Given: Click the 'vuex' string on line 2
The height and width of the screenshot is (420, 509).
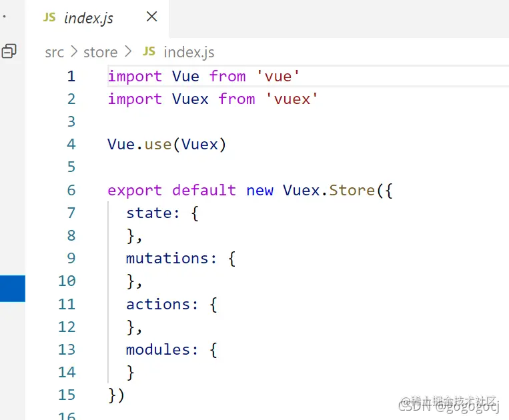Looking at the screenshot, I should (292, 99).
